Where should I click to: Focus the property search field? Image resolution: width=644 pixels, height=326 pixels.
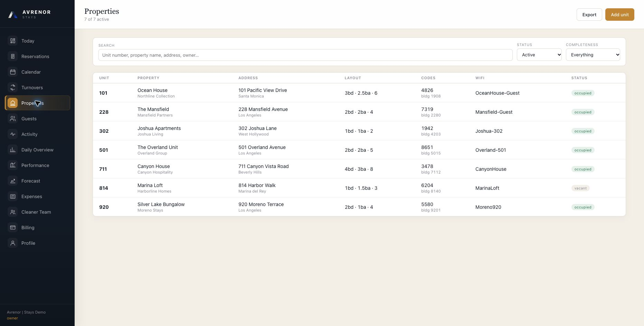pyautogui.click(x=305, y=55)
